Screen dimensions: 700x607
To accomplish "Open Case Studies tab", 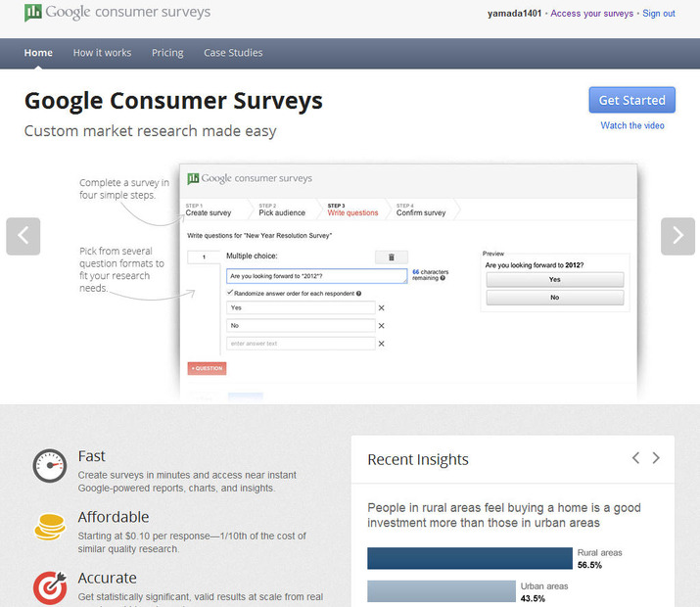I will pos(233,53).
